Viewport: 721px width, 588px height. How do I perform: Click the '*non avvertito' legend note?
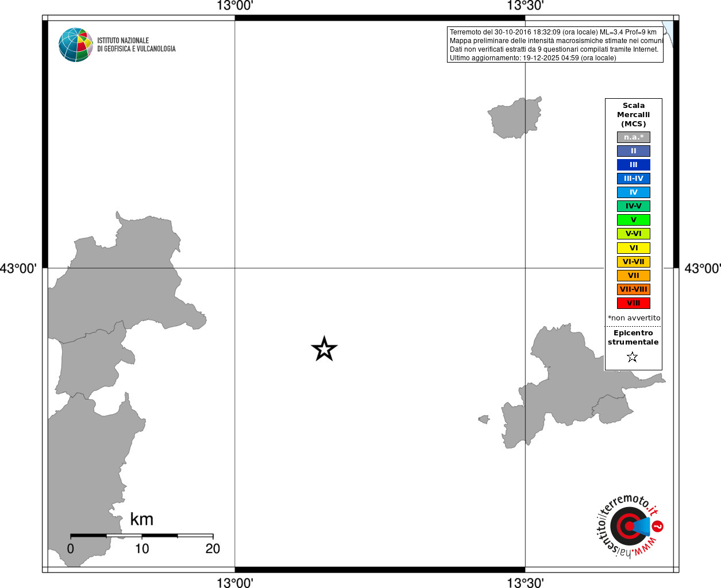pos(634,318)
